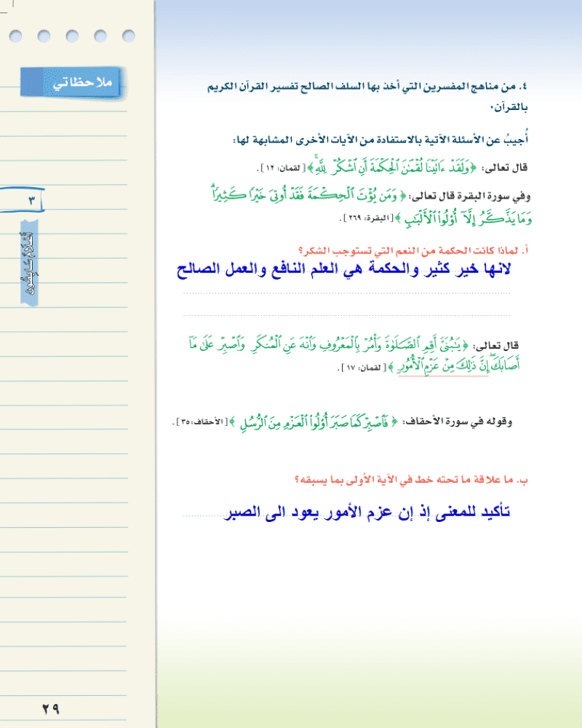Click the reference "[الأحقاف: ٣٥]"
Image resolution: width=582 pixels, height=728 pixels.
(x=199, y=422)
